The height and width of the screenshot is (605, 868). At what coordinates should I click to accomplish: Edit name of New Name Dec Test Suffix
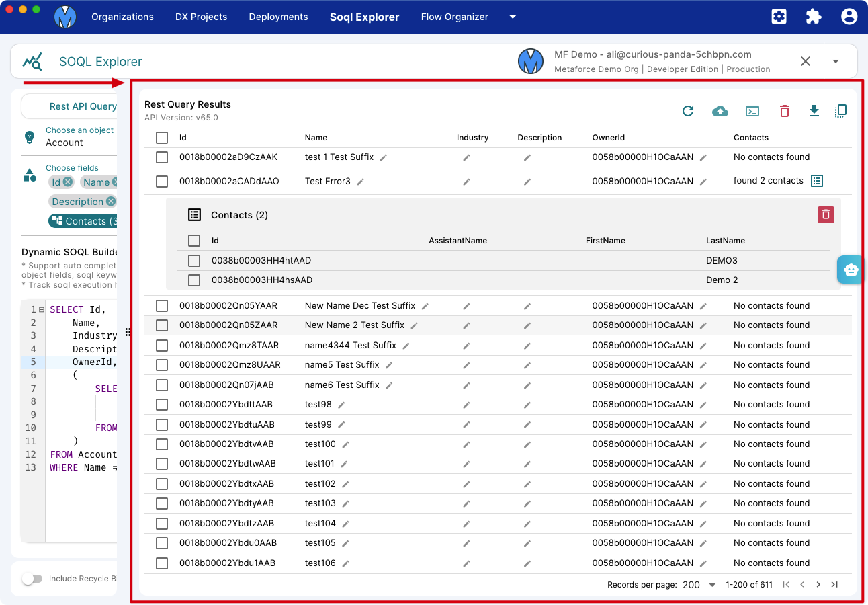coord(425,306)
